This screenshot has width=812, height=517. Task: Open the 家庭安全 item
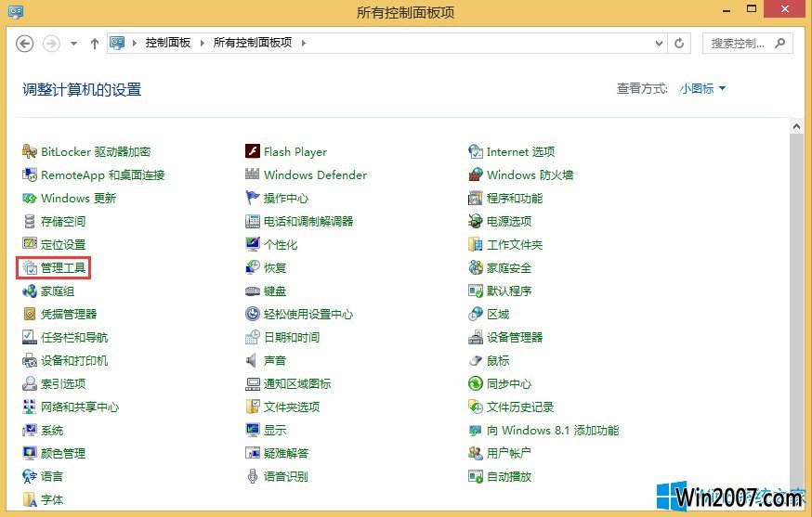click(500, 267)
